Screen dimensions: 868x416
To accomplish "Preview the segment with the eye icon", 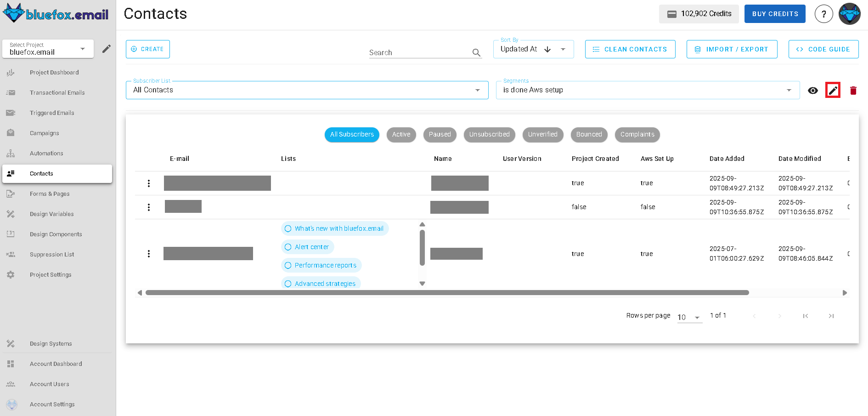I will click(813, 90).
